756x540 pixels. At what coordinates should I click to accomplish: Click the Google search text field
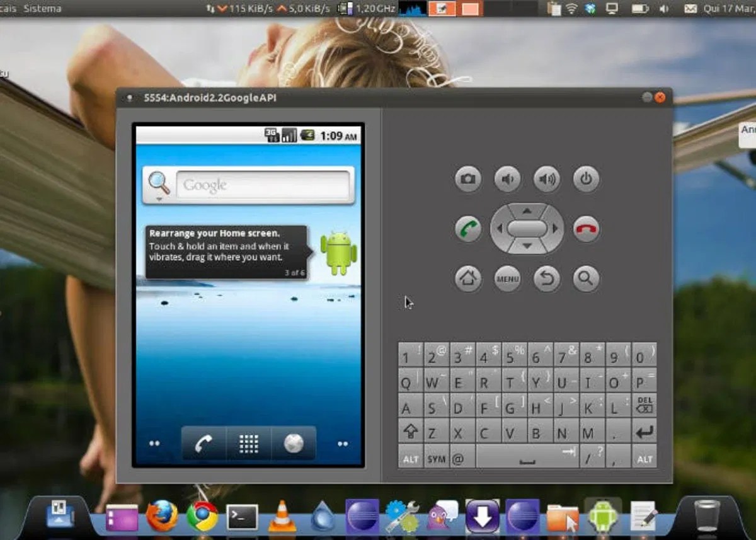263,185
